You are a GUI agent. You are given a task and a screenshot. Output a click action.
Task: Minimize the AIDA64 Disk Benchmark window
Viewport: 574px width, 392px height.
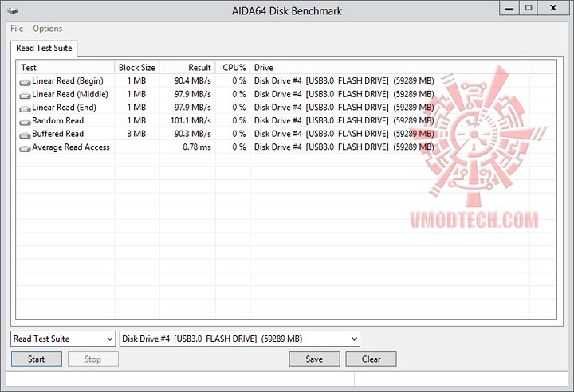point(509,8)
